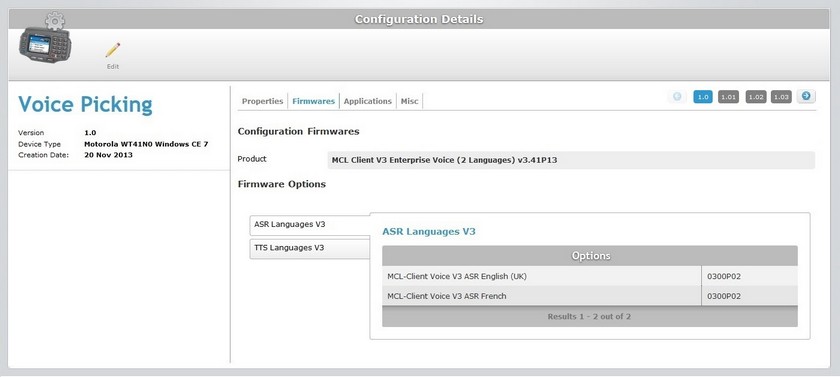Click 0300P02 in the English (UK) row
The image size is (840, 377).
pos(724,277)
